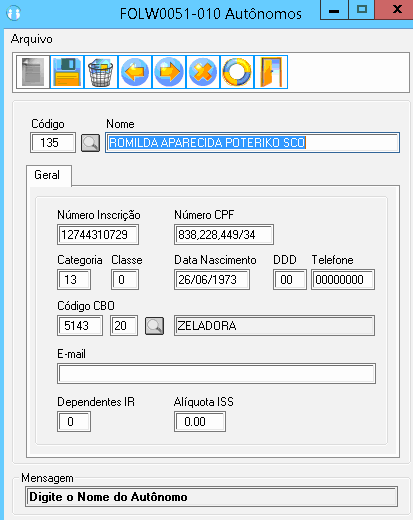Exit the form with the door icon
Viewport: 413px width, 520px height.
(x=271, y=72)
